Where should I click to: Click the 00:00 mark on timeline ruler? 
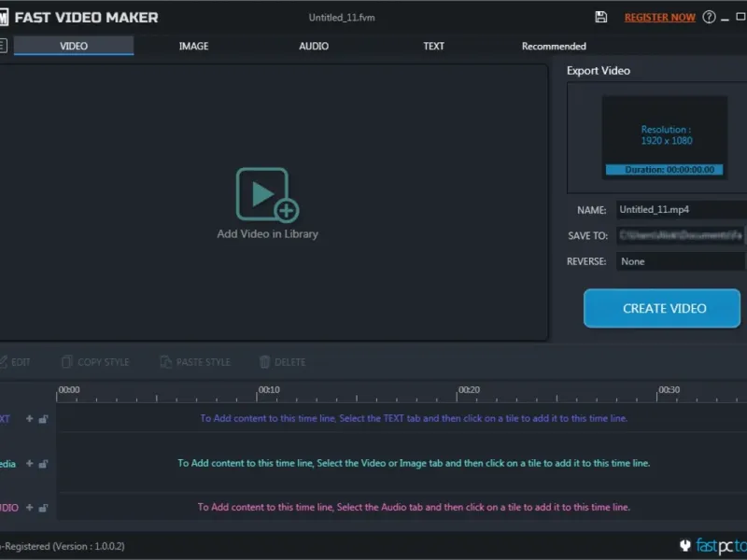(x=69, y=389)
